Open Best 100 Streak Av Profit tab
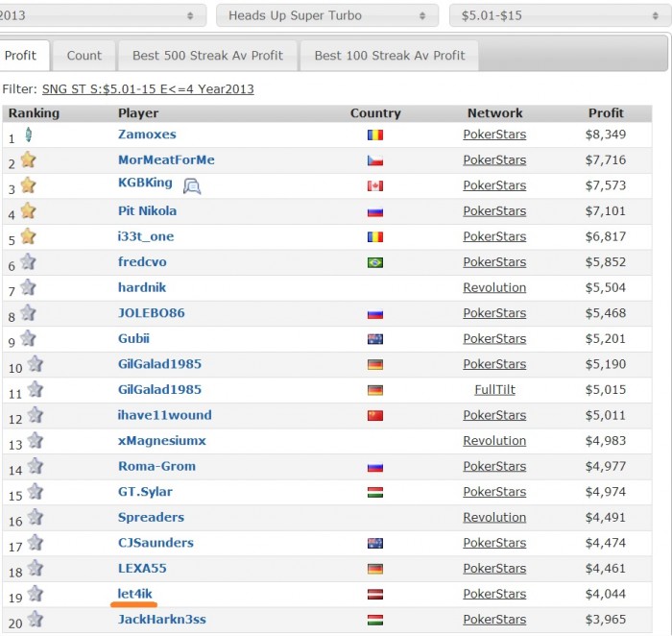 pyautogui.click(x=390, y=56)
